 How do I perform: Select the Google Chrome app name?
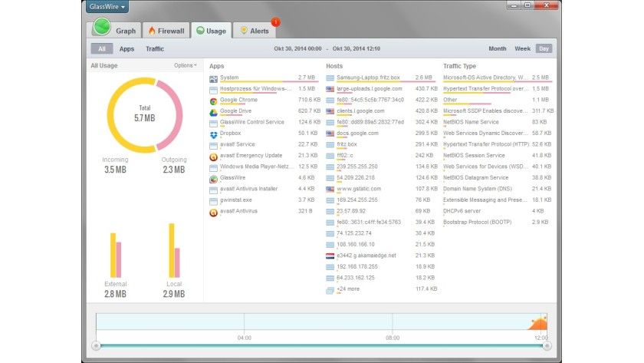pyautogui.click(x=238, y=100)
